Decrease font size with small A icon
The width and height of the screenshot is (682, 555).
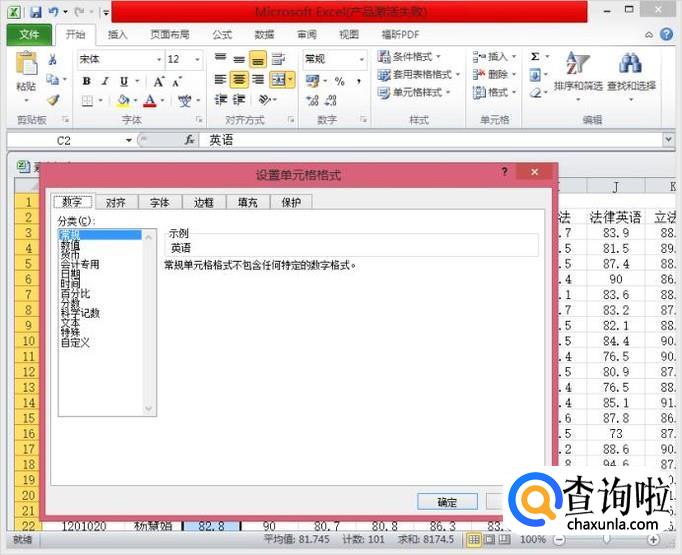pyautogui.click(x=177, y=81)
